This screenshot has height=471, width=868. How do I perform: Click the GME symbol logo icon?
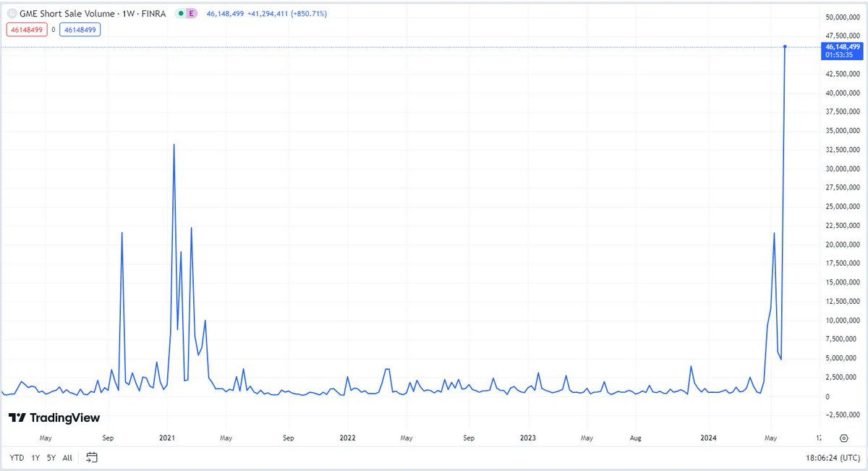12,13
